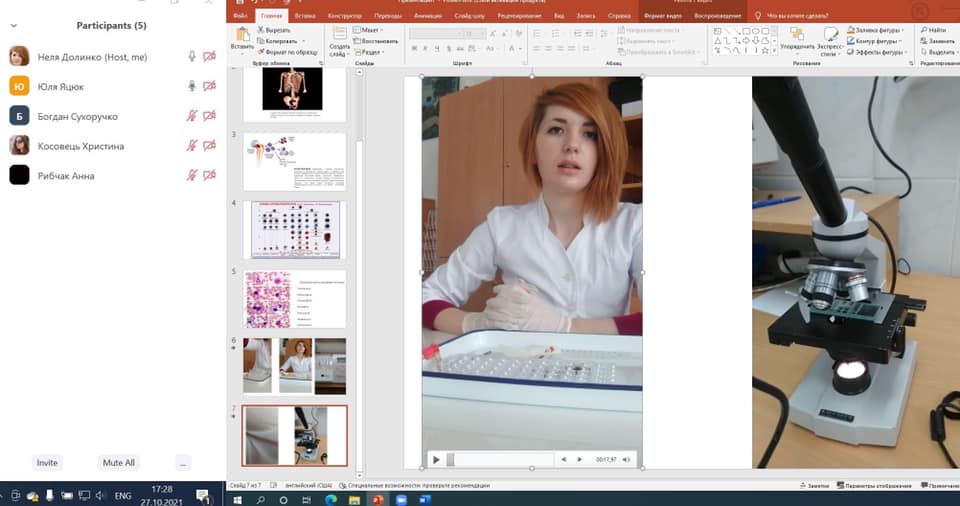Play the video on the slide
The width and height of the screenshot is (960, 506).
[x=436, y=460]
